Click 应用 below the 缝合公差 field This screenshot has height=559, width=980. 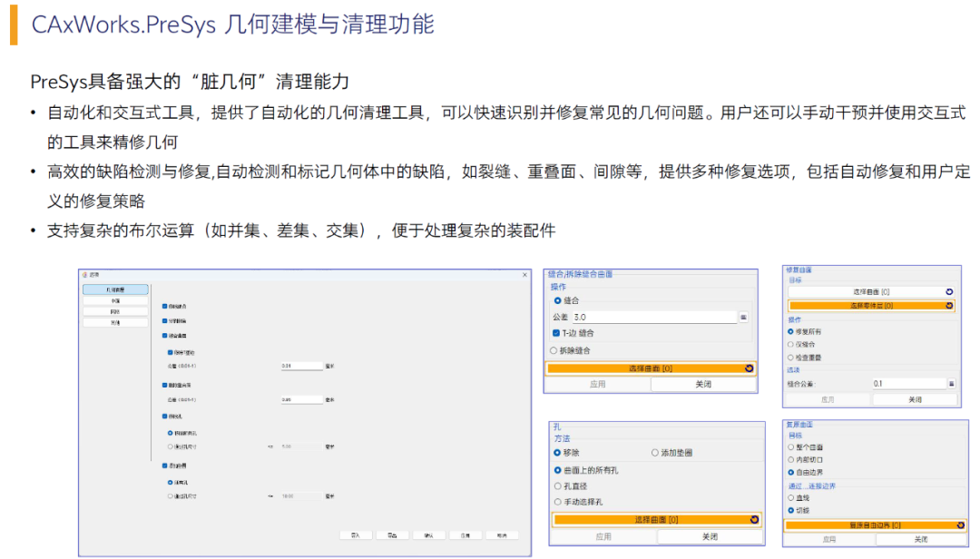828,399
